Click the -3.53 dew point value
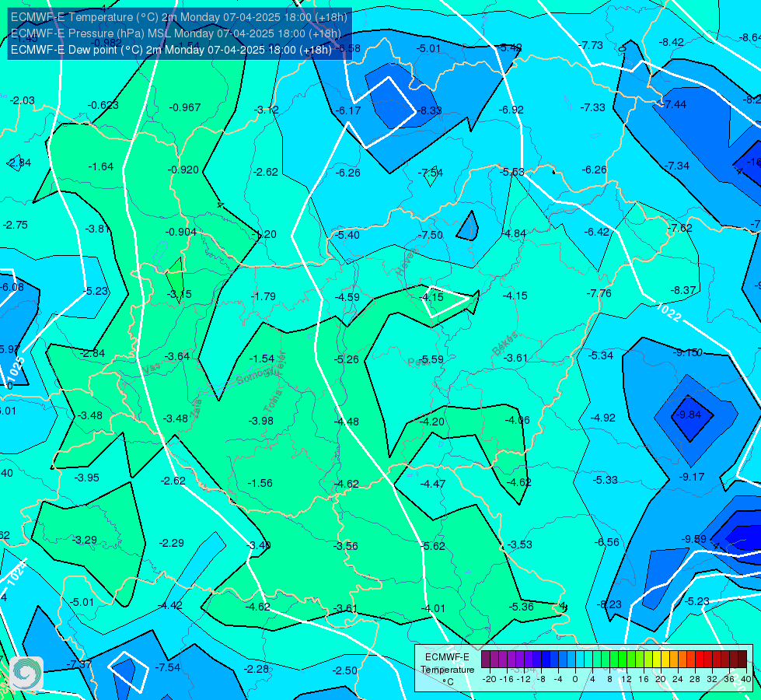Image resolution: width=761 pixels, height=700 pixels. 519,544
